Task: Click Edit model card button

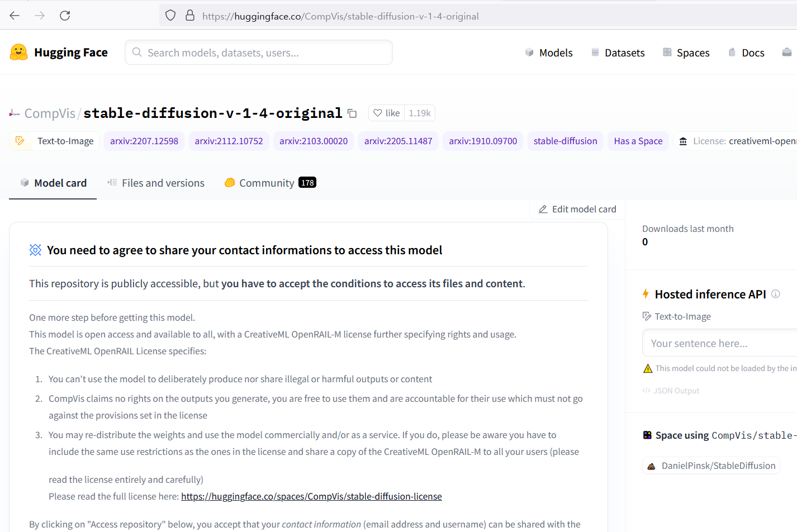Action: coord(577,209)
